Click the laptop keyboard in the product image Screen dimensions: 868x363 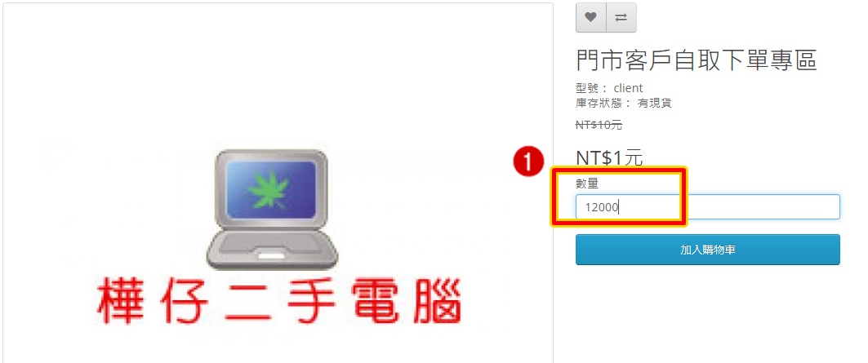pyautogui.click(x=273, y=246)
